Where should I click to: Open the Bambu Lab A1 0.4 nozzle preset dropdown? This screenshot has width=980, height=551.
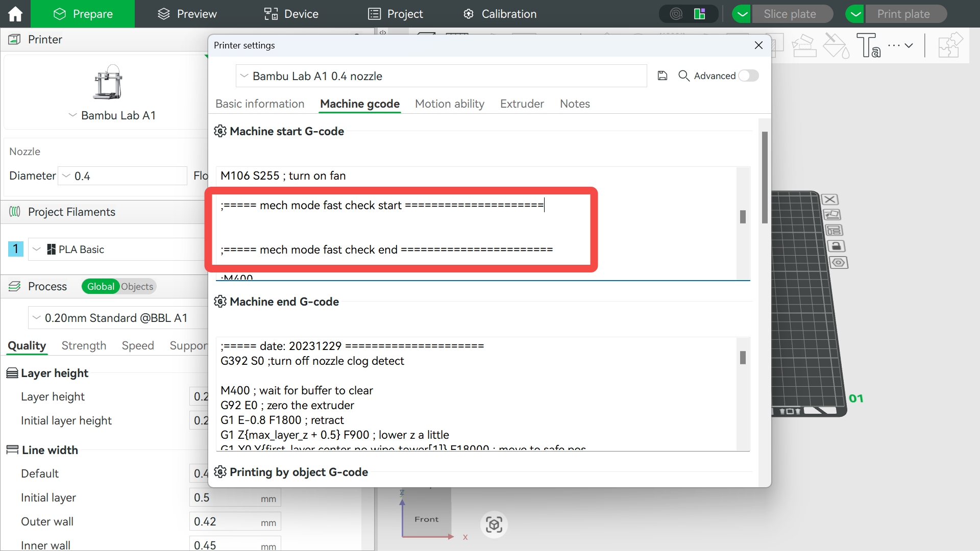coord(442,76)
